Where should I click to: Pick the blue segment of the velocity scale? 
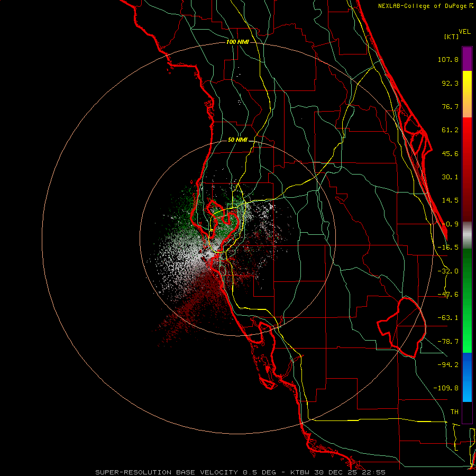[x=467, y=377]
